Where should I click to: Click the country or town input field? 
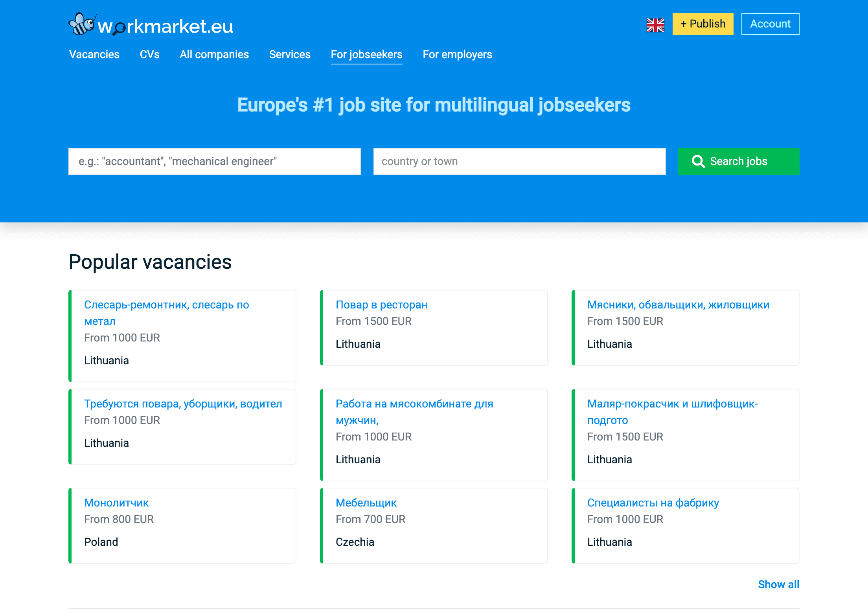(519, 161)
